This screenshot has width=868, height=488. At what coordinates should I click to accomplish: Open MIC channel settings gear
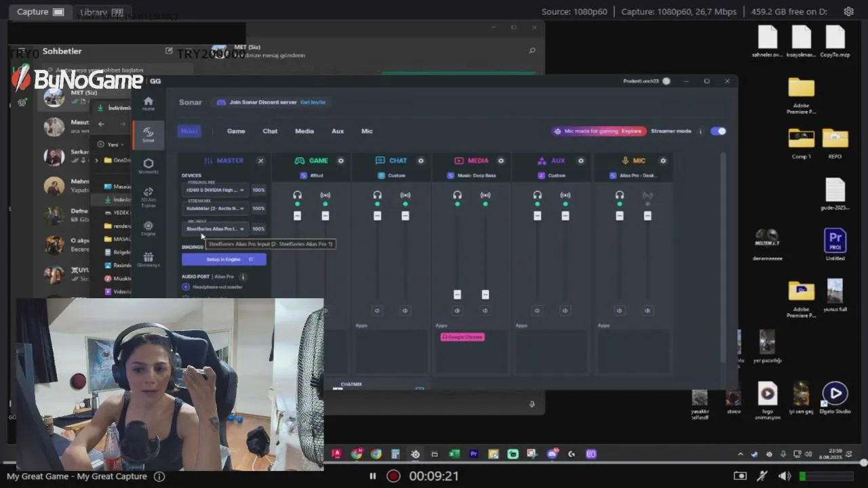coord(663,161)
